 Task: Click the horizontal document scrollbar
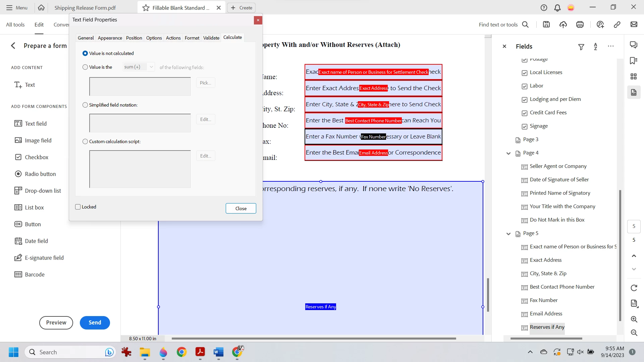314,339
